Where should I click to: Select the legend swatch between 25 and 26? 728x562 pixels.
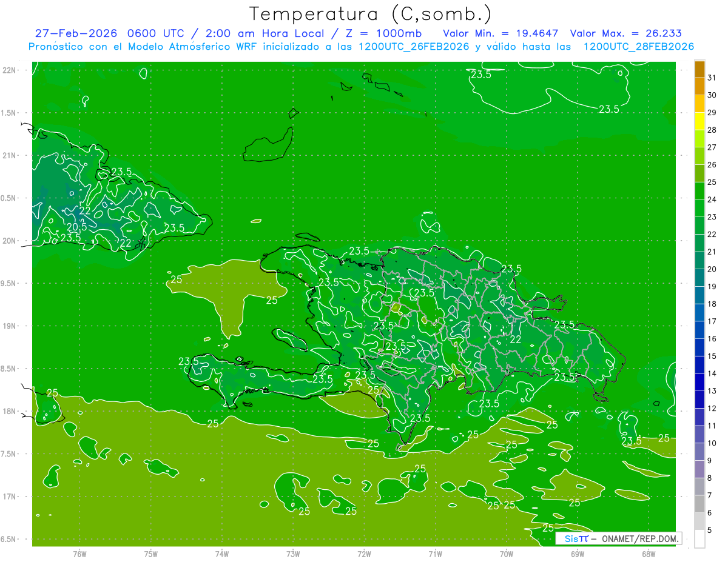699,174
